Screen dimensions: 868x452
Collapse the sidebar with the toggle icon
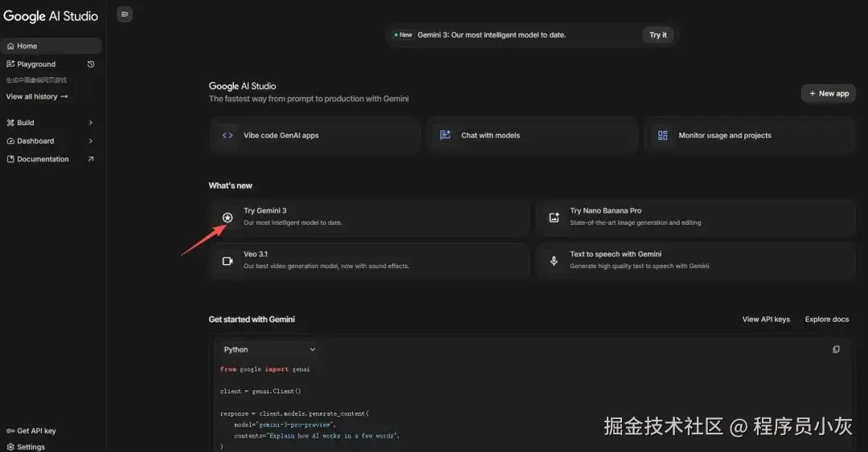(x=125, y=14)
